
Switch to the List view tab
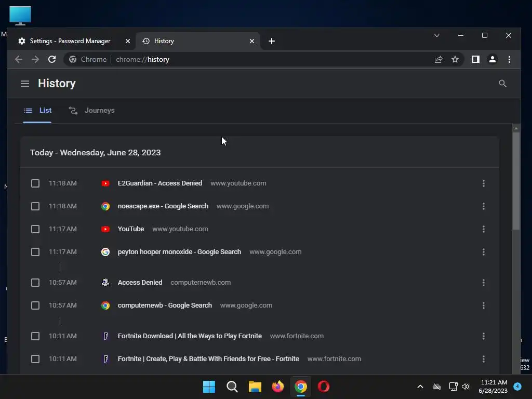point(37,111)
